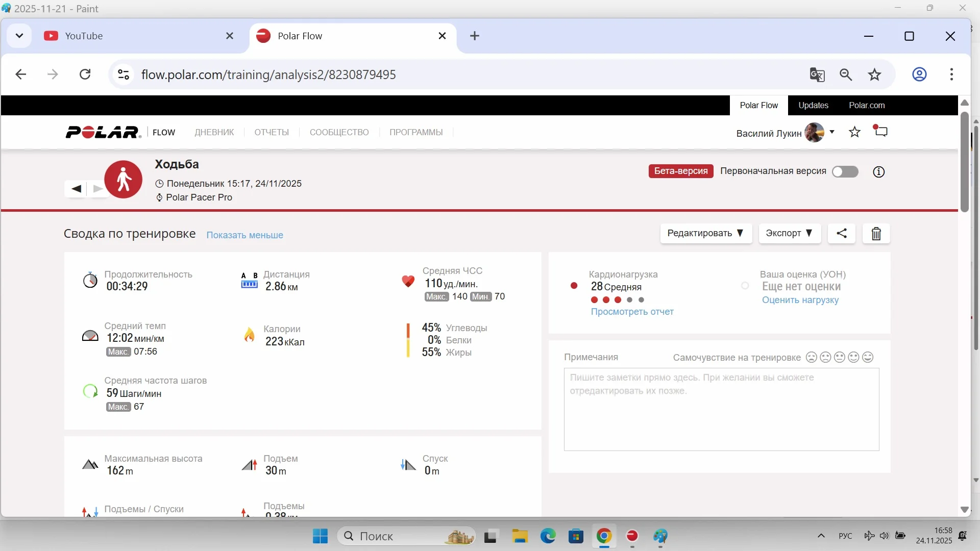The image size is (980, 551).
Task: Delete training with trash icon
Action: 876,234
